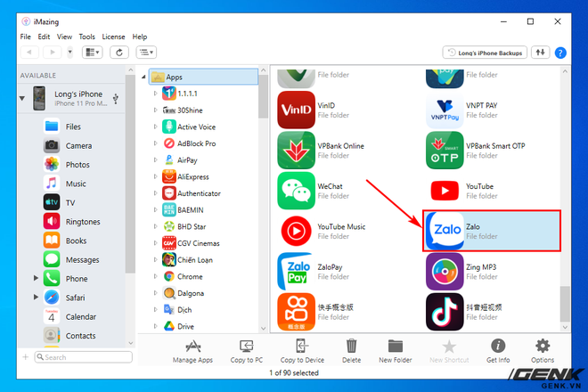Open Files in the sidebar
The image size is (588, 392).
(73, 127)
